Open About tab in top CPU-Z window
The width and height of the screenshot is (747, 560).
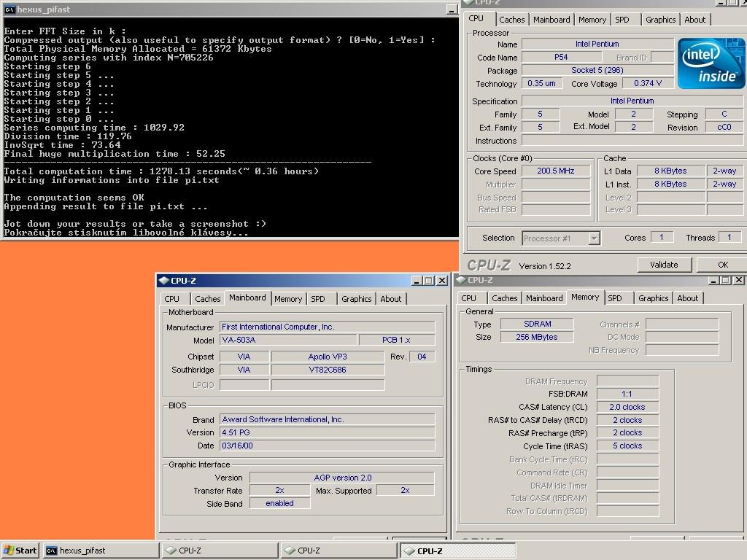(694, 20)
